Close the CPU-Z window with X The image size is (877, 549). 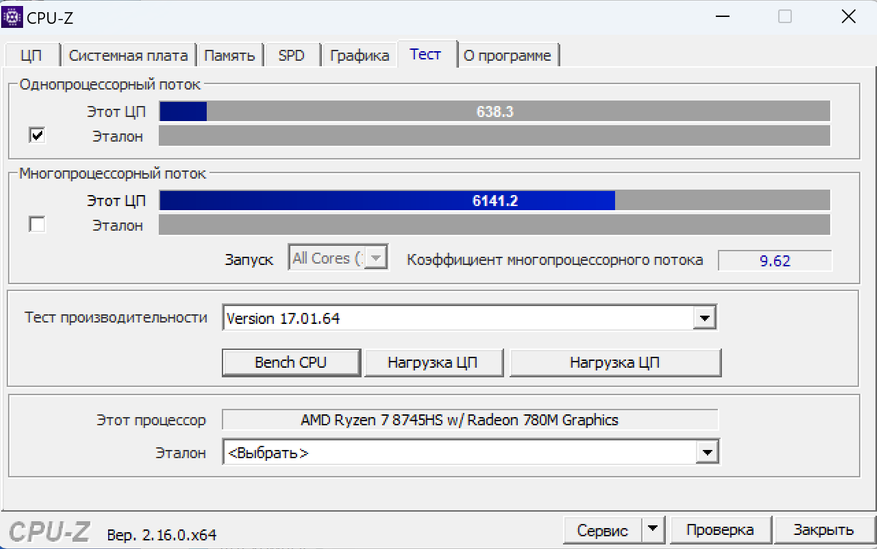tap(848, 17)
